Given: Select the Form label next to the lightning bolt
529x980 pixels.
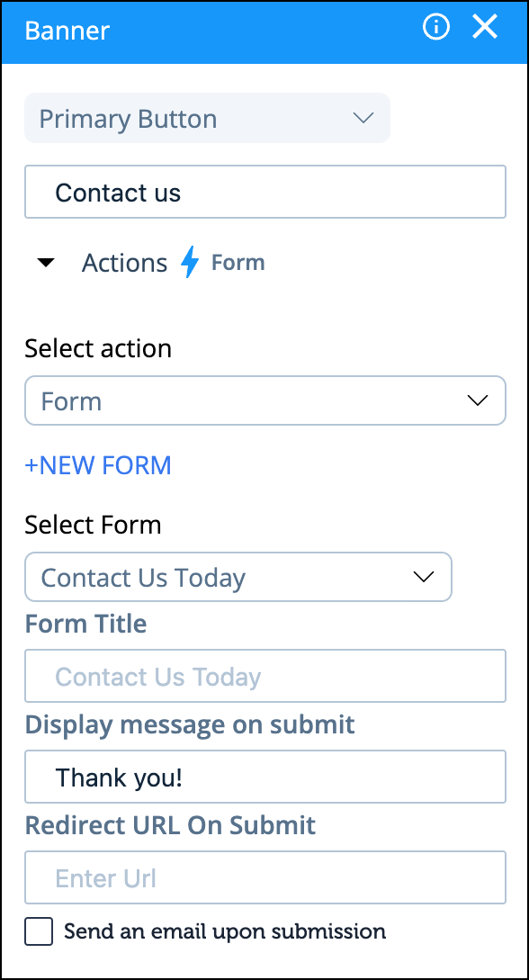Looking at the screenshot, I should coord(238,262).
